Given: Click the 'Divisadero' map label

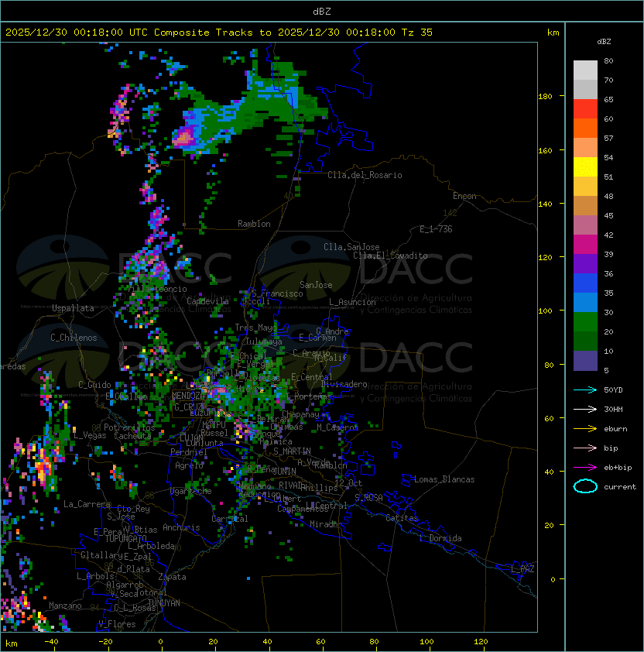Looking at the screenshot, I should coord(344,384).
